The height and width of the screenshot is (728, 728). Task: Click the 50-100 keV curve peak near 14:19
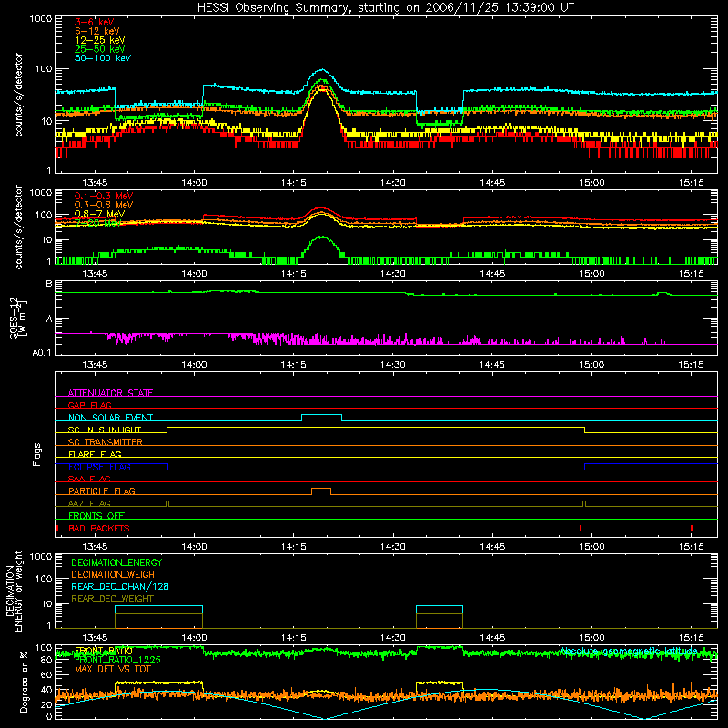[322, 70]
